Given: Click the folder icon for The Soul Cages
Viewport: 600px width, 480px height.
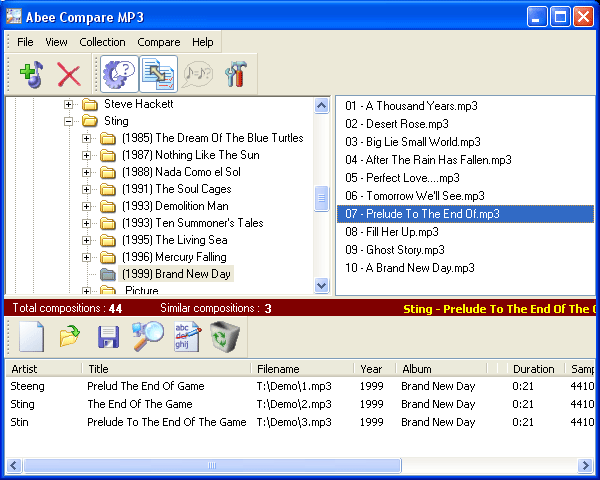Looking at the screenshot, I should [x=108, y=189].
